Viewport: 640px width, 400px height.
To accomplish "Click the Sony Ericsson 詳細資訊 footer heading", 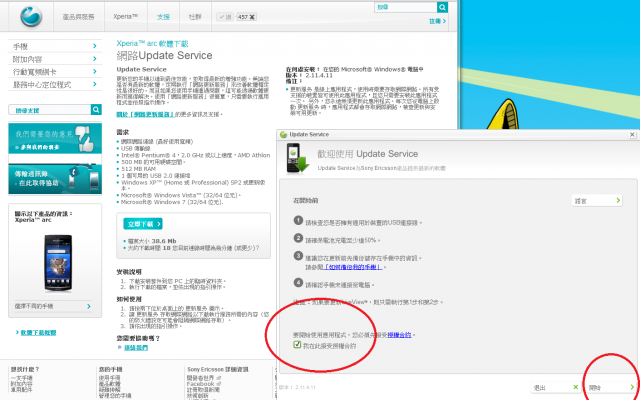I will 218,369.
